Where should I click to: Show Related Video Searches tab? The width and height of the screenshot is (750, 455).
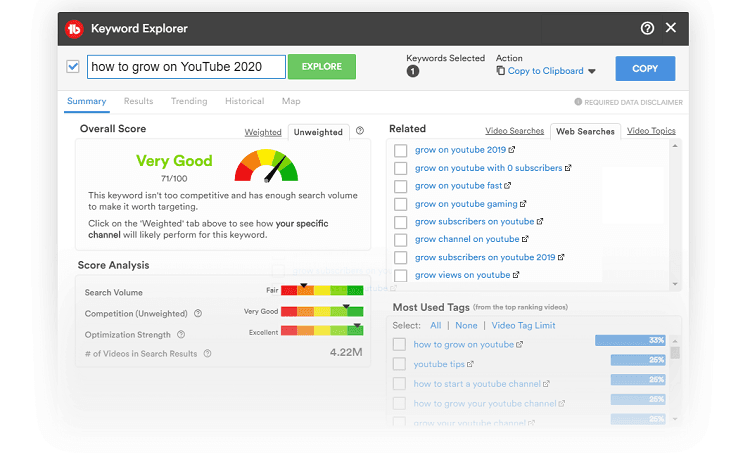[515, 131]
